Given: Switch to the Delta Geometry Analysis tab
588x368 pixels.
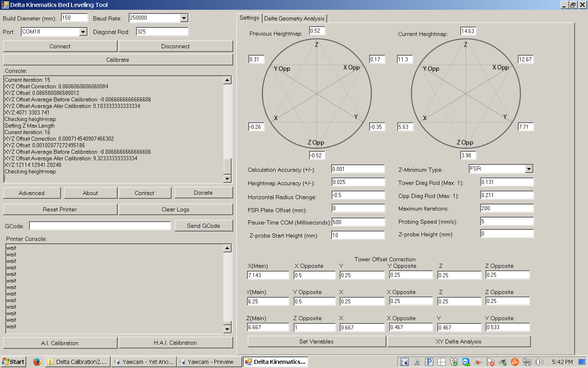Looking at the screenshot, I should pyautogui.click(x=294, y=18).
